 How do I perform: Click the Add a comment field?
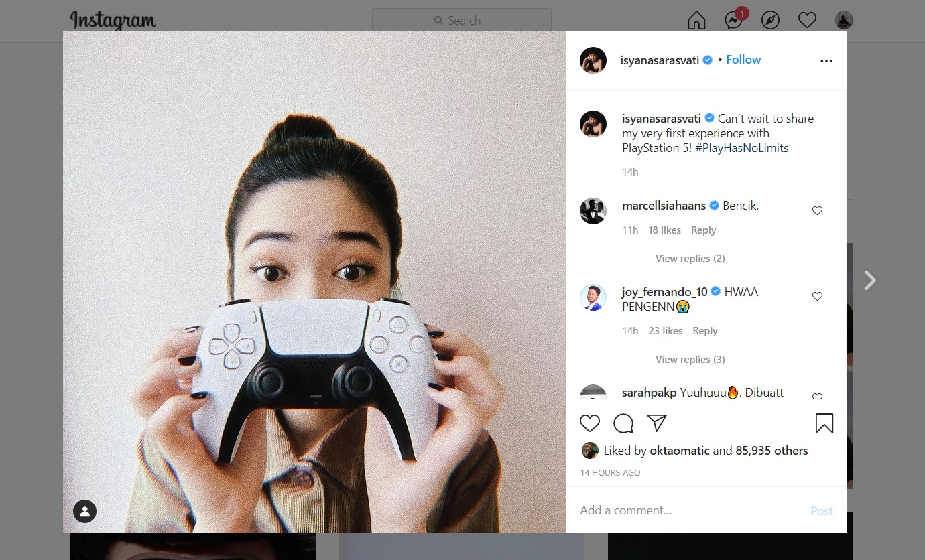[690, 510]
